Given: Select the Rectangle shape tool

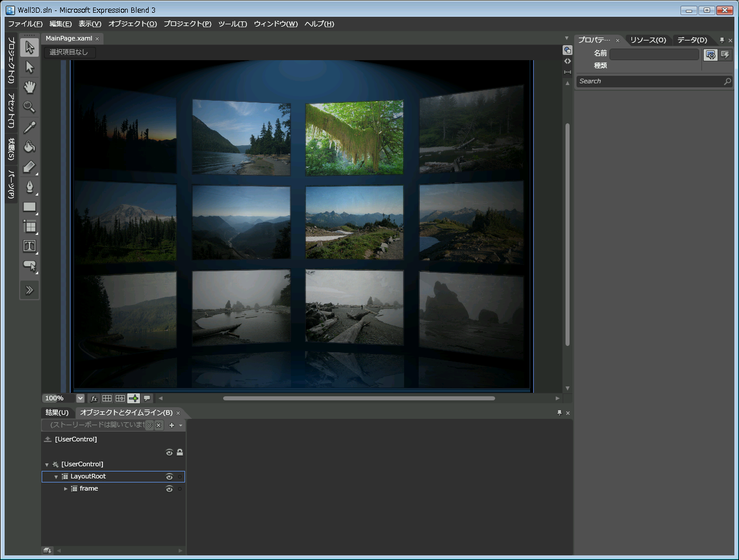Looking at the screenshot, I should click(29, 207).
